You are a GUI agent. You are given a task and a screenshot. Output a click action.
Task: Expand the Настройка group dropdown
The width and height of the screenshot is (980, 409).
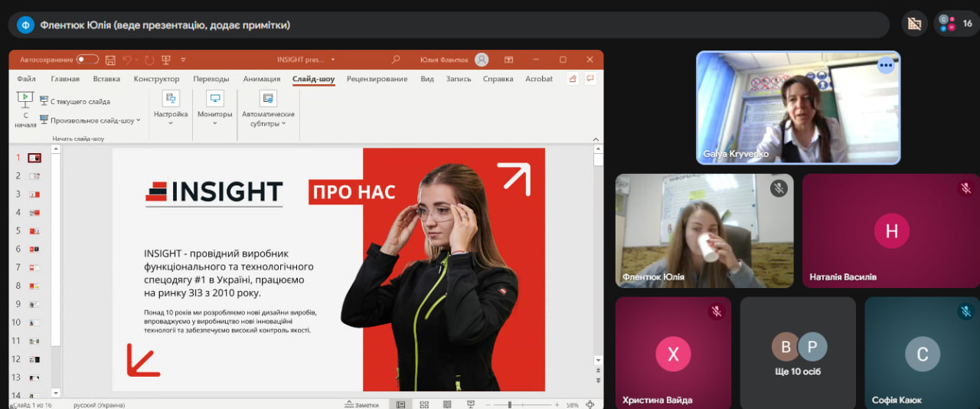[171, 107]
